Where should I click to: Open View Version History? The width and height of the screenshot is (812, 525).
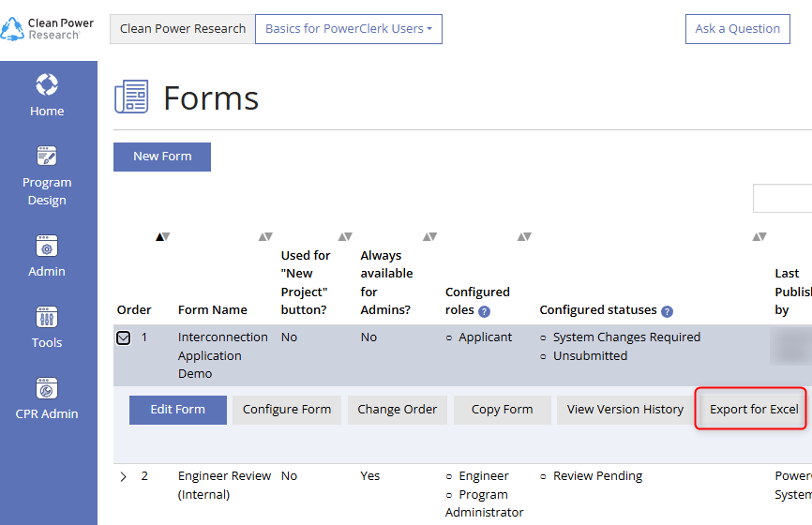[625, 410]
